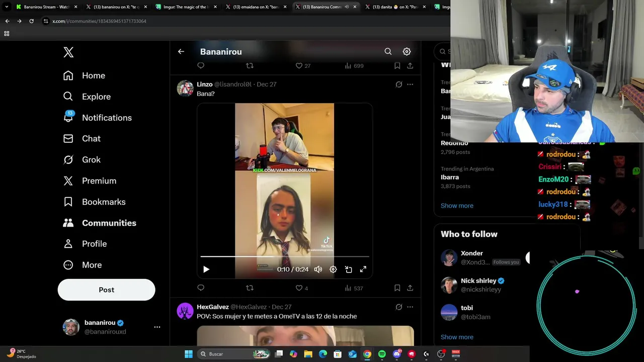Switch to Imgur magic tab
This screenshot has height=362, width=644.
tap(186, 7)
